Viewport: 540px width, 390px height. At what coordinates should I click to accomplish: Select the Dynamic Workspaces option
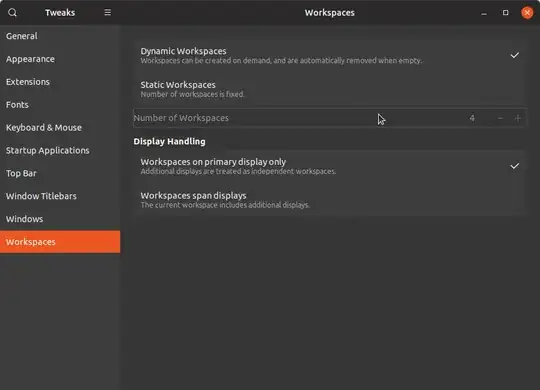[x=329, y=55]
